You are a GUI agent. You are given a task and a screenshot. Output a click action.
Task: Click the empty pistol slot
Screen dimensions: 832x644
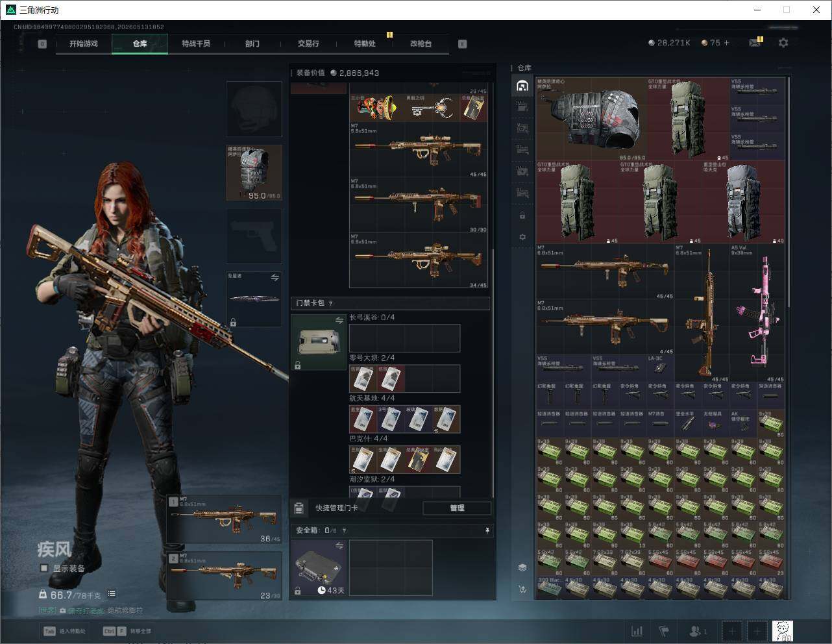(254, 236)
